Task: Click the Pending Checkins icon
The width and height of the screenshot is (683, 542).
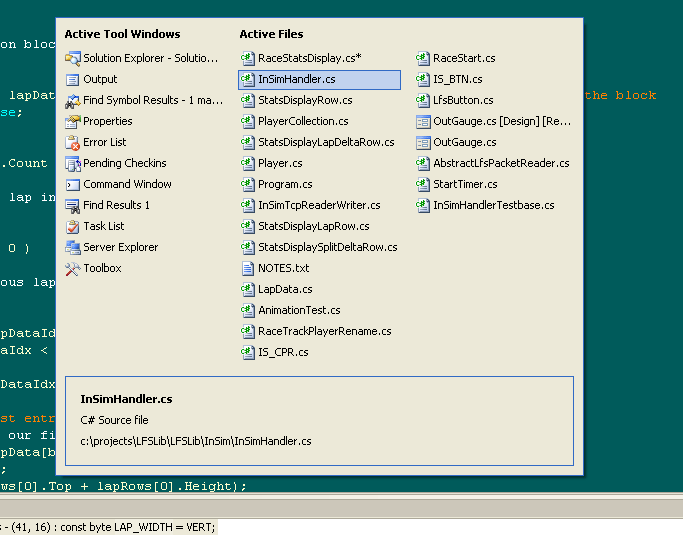Action: click(72, 163)
